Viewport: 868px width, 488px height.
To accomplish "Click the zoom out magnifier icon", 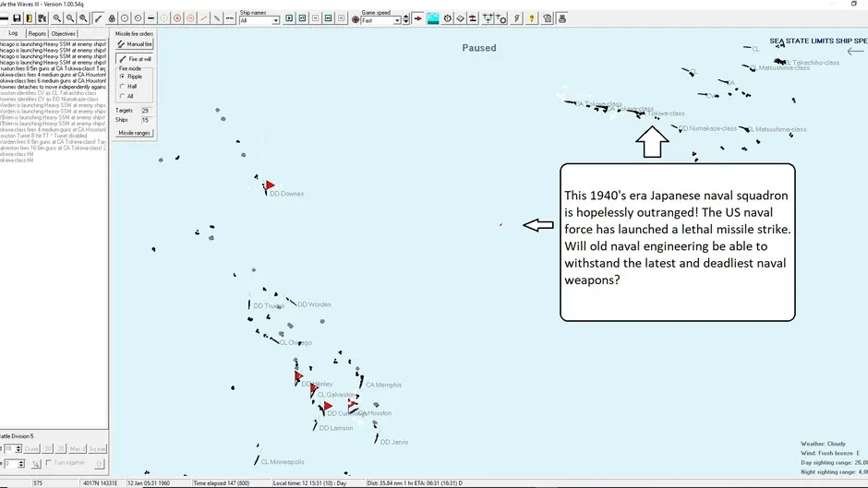I will click(x=70, y=18).
